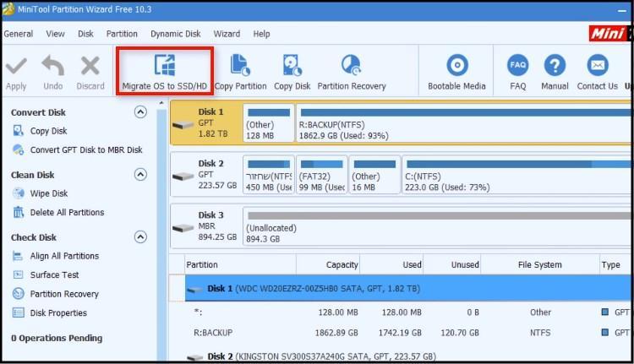Open Disk Properties
The image size is (634, 364).
[x=58, y=313]
